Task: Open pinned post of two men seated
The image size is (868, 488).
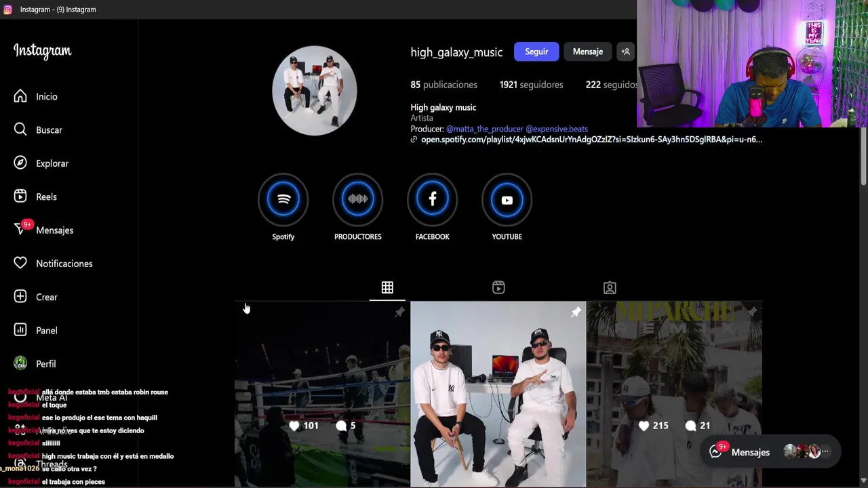Action: 498,394
